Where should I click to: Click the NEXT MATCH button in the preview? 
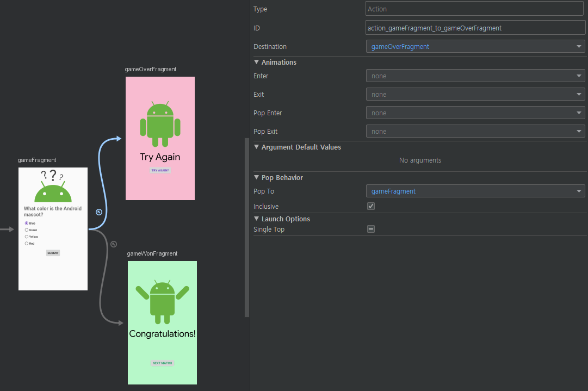(163, 363)
